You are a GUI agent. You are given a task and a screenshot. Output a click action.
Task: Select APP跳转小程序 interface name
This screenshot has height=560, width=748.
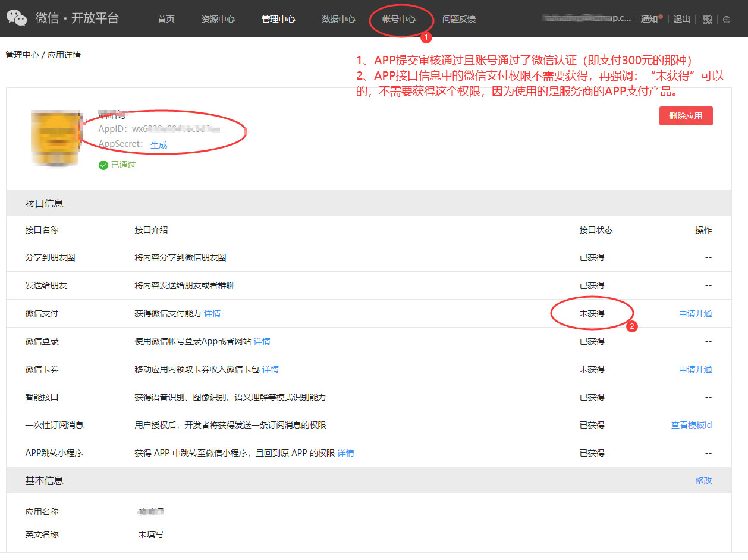54,453
